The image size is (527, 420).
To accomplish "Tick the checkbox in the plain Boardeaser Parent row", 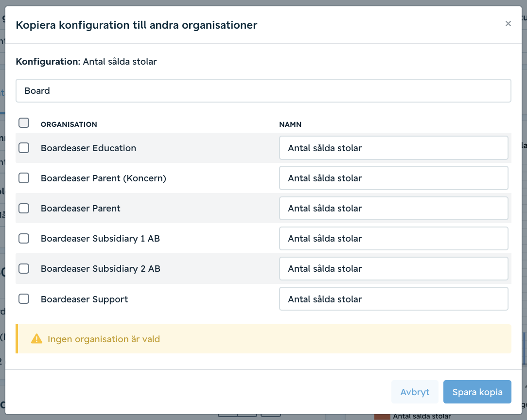I will [x=24, y=209].
